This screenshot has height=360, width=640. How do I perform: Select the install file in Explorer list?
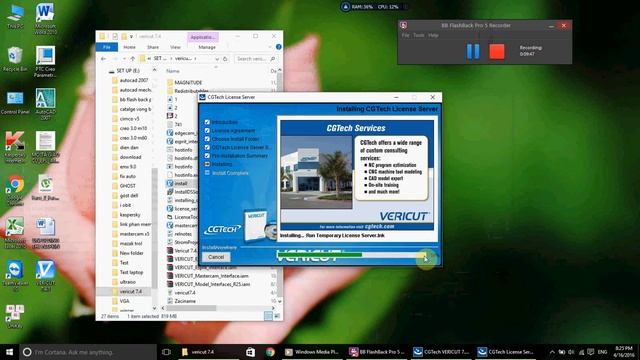(x=181, y=183)
